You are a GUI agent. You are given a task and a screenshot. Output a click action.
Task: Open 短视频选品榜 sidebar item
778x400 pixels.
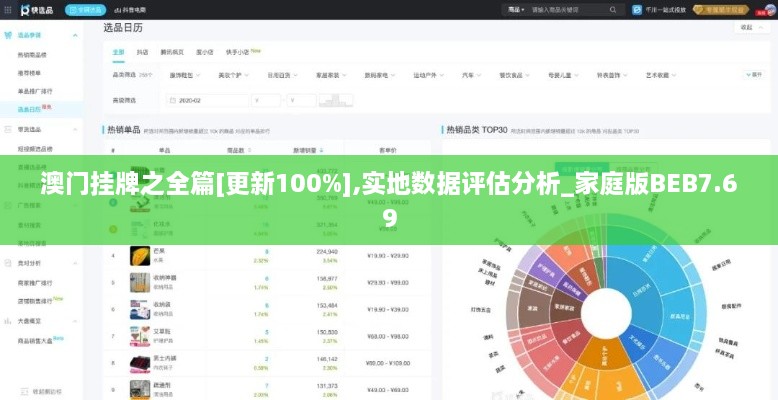[x=35, y=148]
